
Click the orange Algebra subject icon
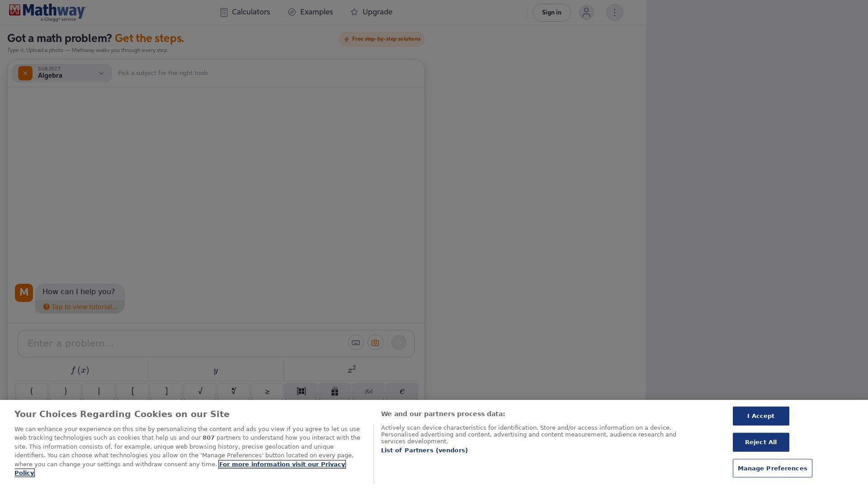pyautogui.click(x=25, y=73)
